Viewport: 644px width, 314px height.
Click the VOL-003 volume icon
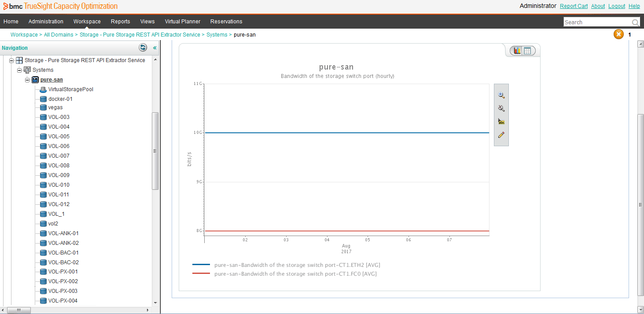pyautogui.click(x=43, y=117)
